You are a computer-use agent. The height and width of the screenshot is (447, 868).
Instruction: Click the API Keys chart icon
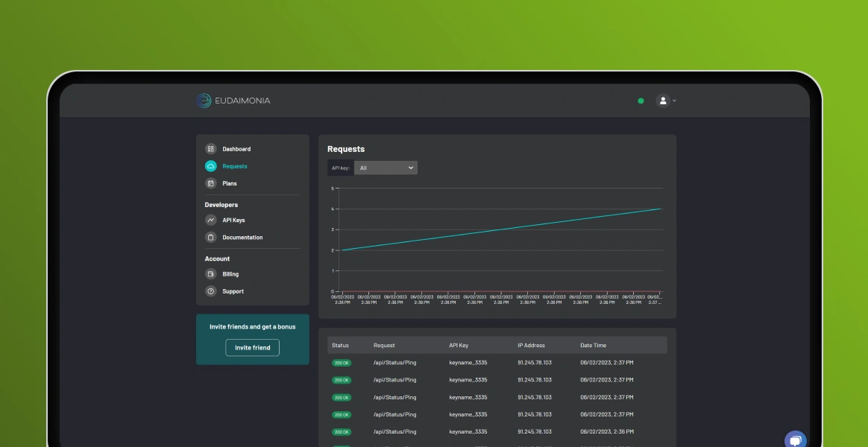(210, 221)
